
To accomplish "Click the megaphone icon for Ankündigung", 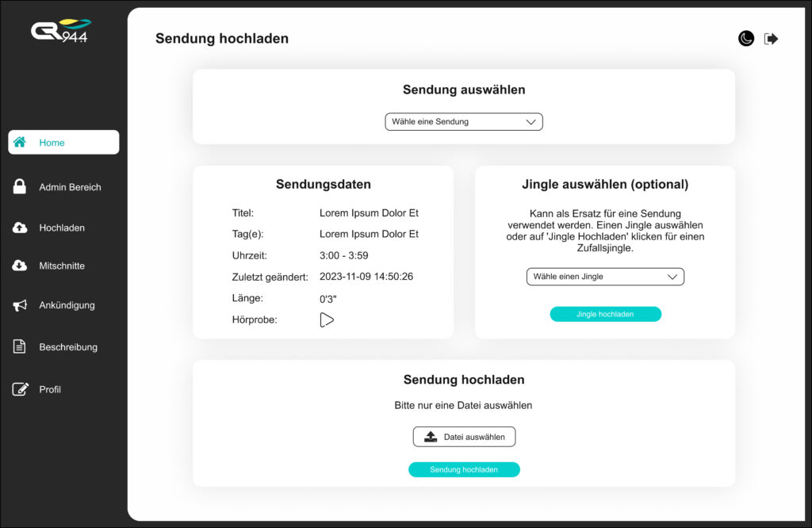I will pos(20,305).
